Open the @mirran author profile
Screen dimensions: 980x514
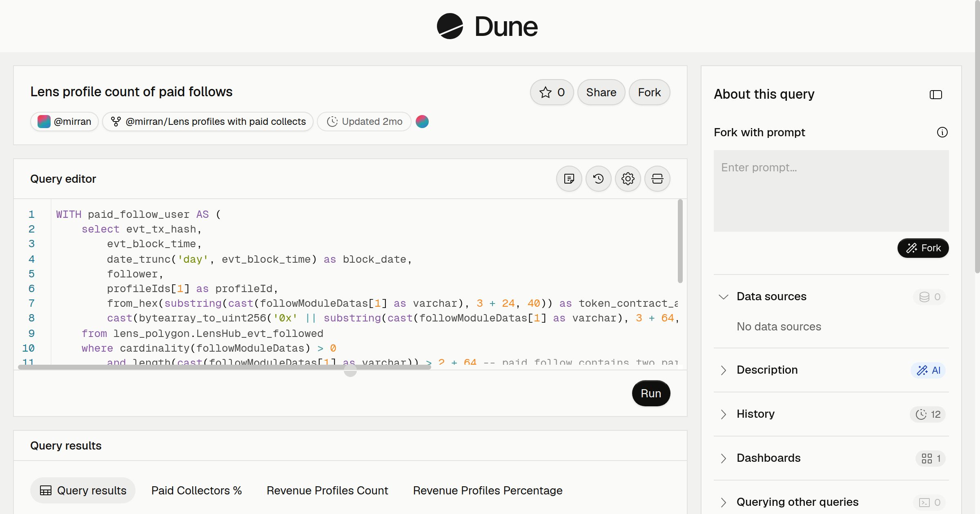(x=65, y=122)
